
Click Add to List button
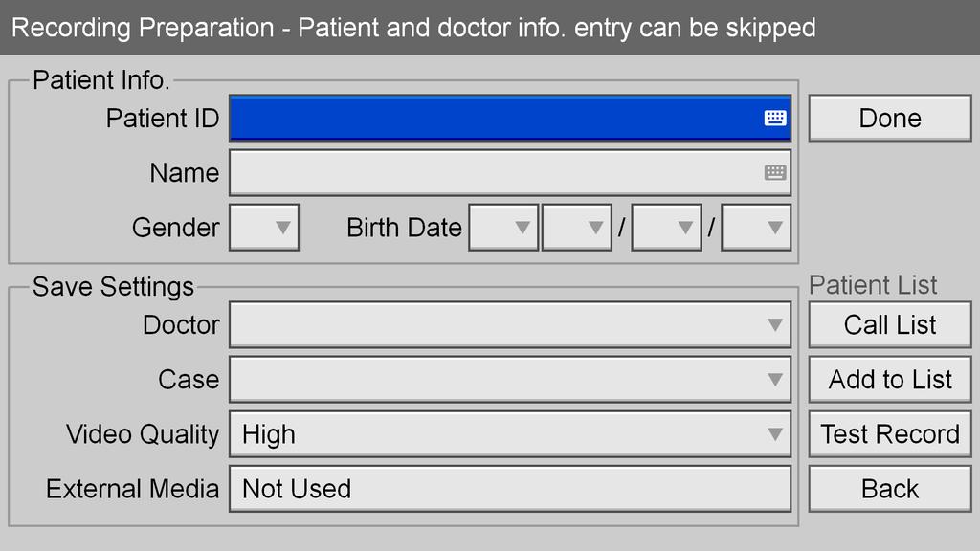890,379
